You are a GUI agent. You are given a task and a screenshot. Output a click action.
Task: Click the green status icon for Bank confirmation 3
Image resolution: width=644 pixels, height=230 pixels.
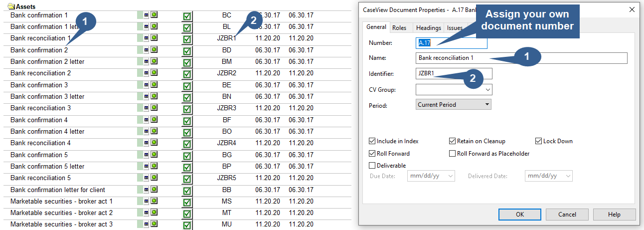coord(154,85)
